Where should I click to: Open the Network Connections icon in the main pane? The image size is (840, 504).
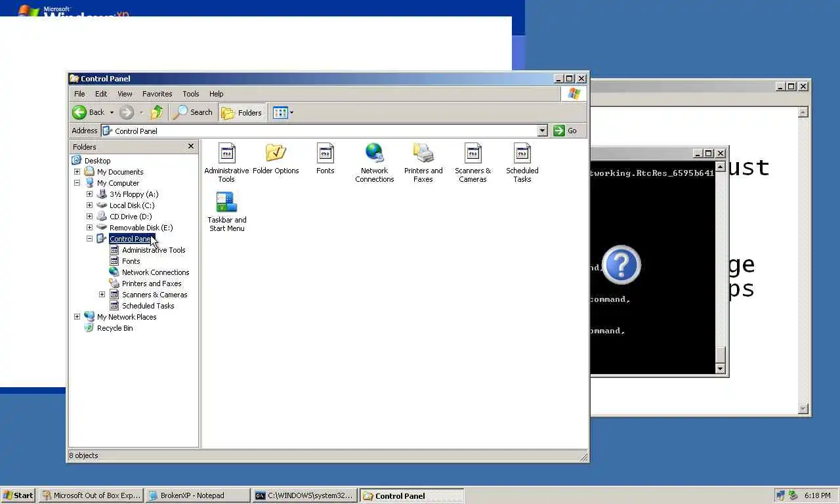374,163
